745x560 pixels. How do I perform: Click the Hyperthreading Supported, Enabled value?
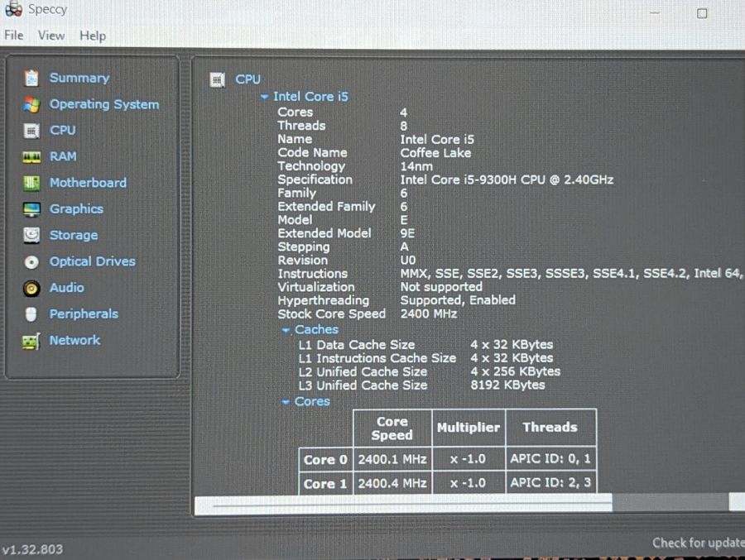pos(458,300)
